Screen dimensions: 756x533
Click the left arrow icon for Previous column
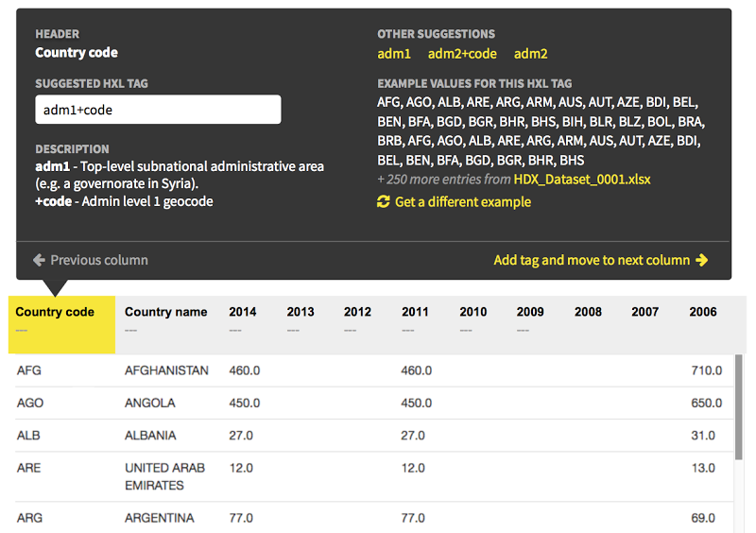point(40,260)
